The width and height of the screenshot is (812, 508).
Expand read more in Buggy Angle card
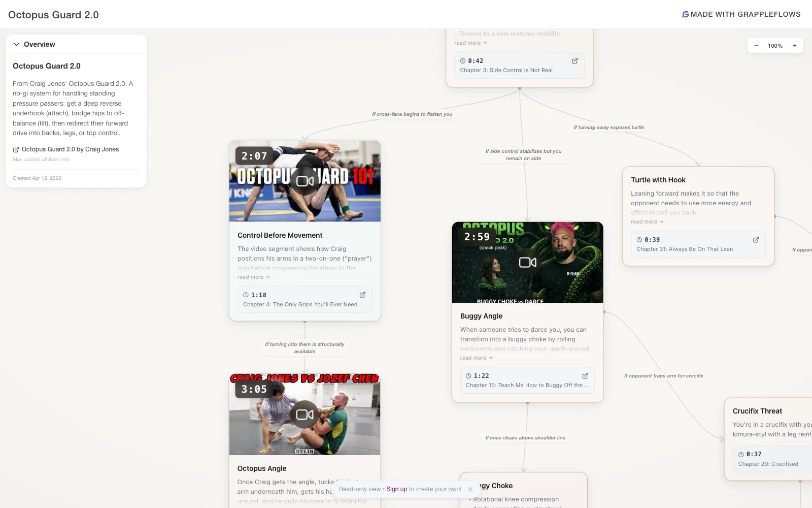476,358
